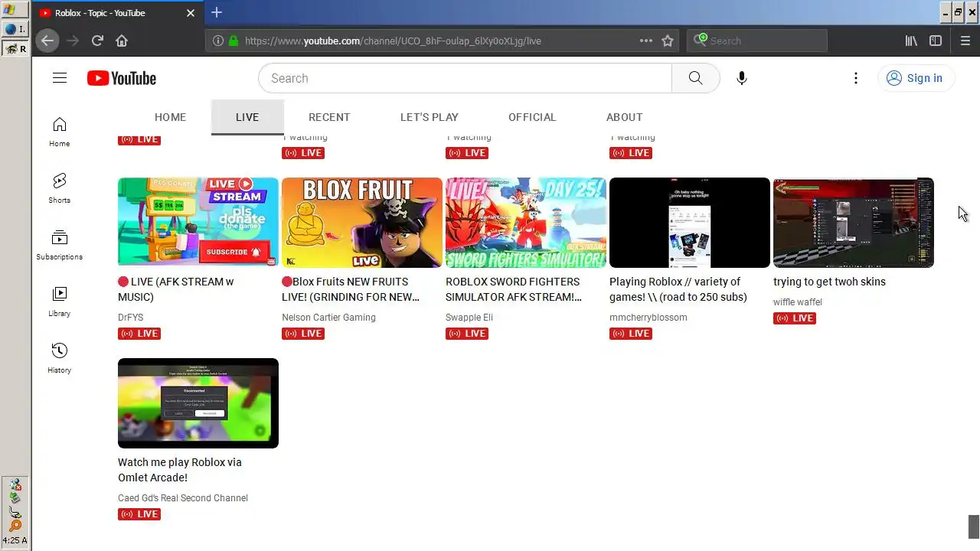Open Subscriptions in the sidebar

pyautogui.click(x=60, y=245)
